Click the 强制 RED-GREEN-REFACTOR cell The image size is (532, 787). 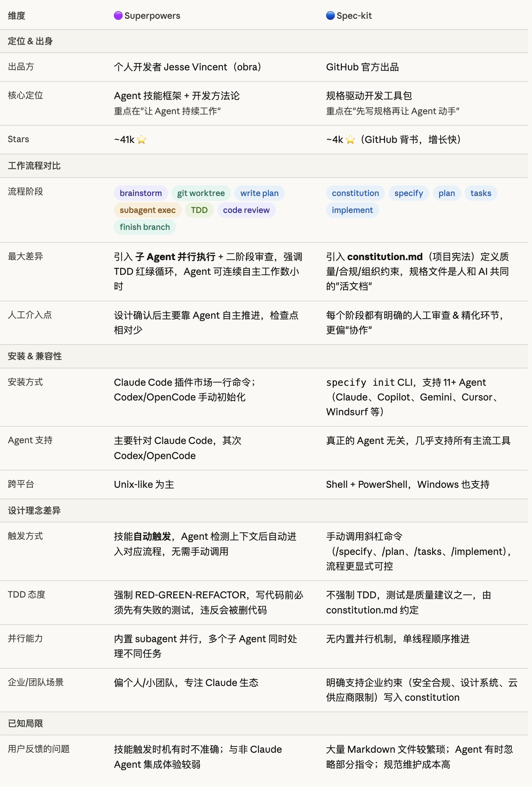pos(209,602)
